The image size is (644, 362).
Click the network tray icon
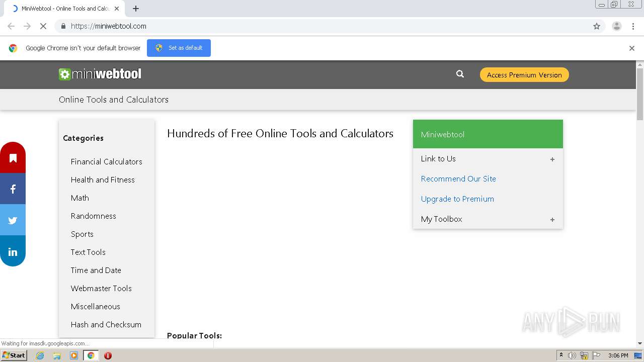point(584,355)
